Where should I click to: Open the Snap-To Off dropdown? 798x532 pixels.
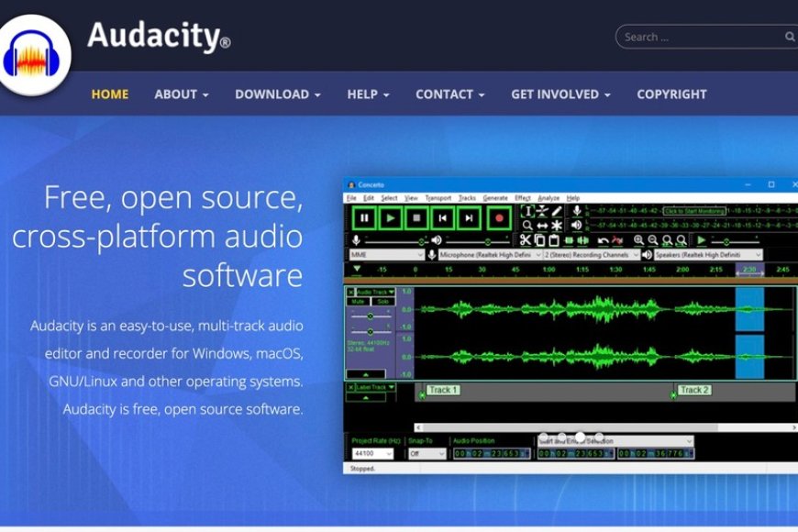click(427, 453)
